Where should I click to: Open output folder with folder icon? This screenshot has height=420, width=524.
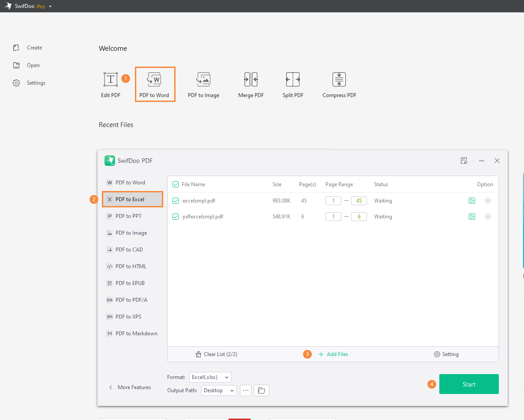coord(261,390)
